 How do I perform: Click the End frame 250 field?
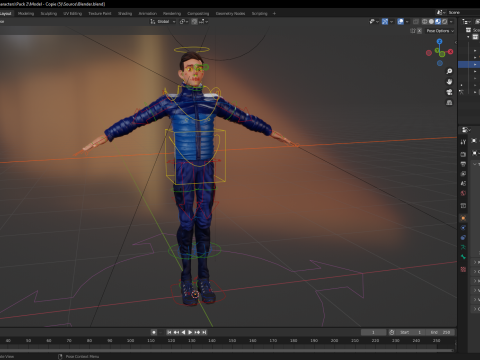(440, 332)
